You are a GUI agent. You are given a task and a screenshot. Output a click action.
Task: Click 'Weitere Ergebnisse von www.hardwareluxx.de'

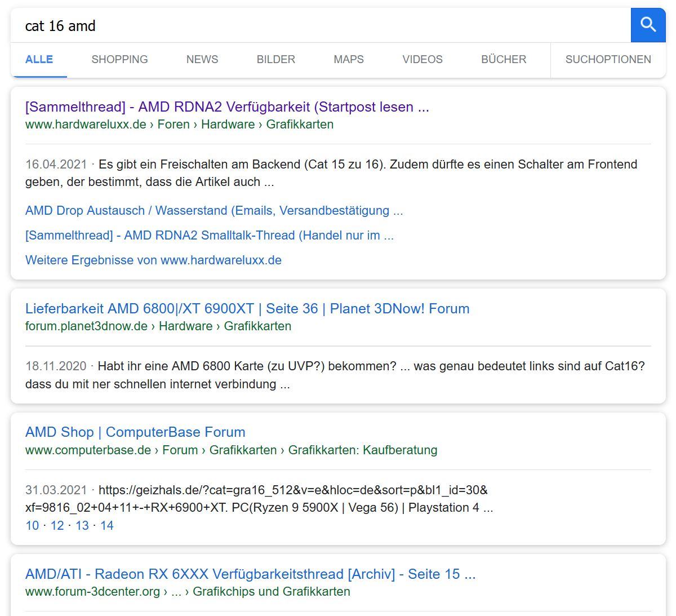coord(153,260)
